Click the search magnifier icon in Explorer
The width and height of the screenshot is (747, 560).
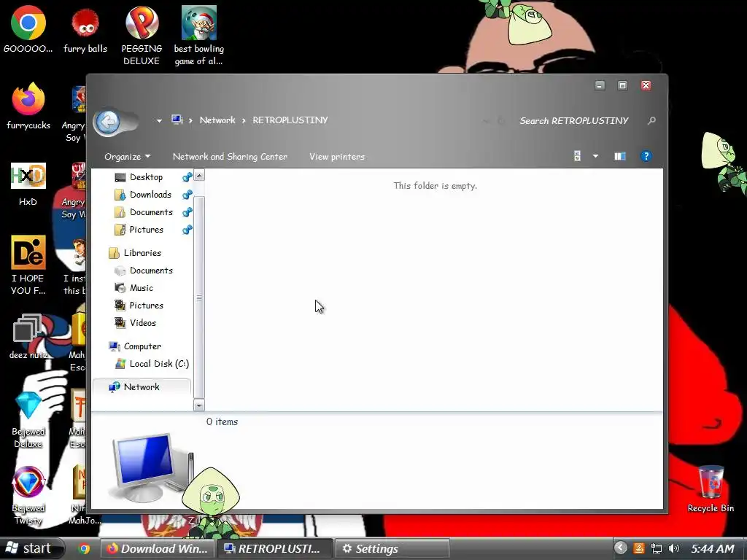651,120
